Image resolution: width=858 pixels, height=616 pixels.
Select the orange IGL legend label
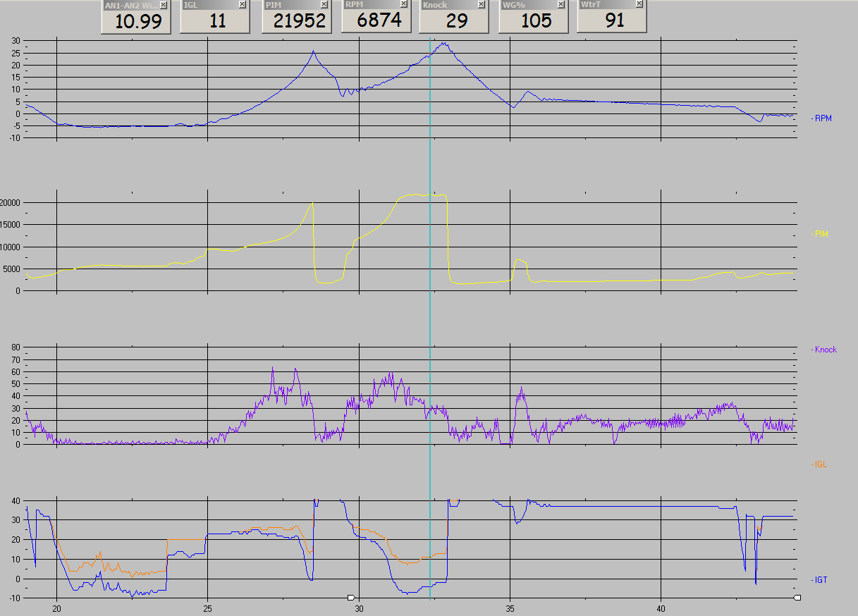[820, 464]
